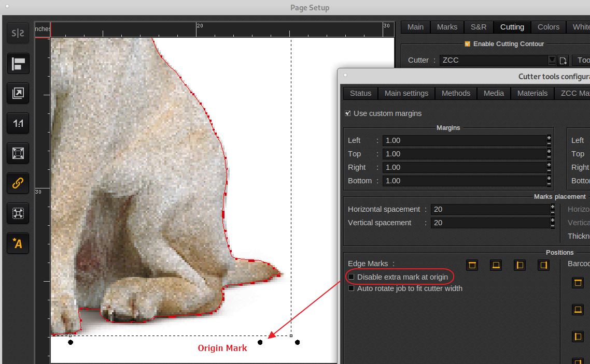Select the bottom Edge Marks position icon
This screenshot has height=364, width=590.
(x=496, y=265)
